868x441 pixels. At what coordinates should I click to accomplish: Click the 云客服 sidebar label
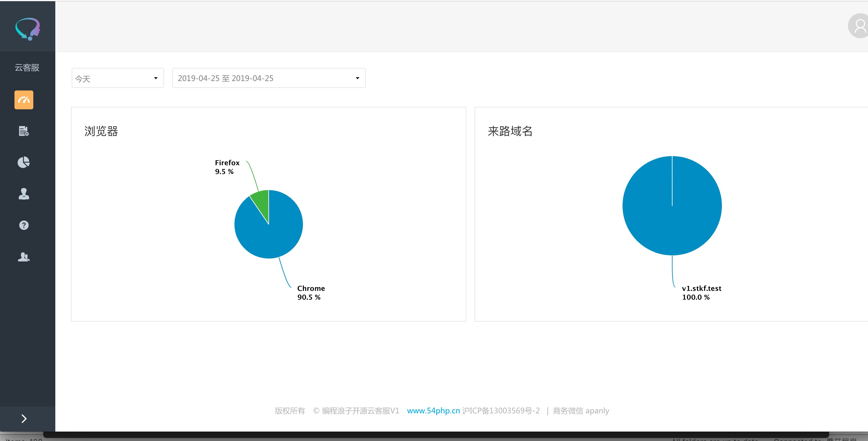(27, 68)
